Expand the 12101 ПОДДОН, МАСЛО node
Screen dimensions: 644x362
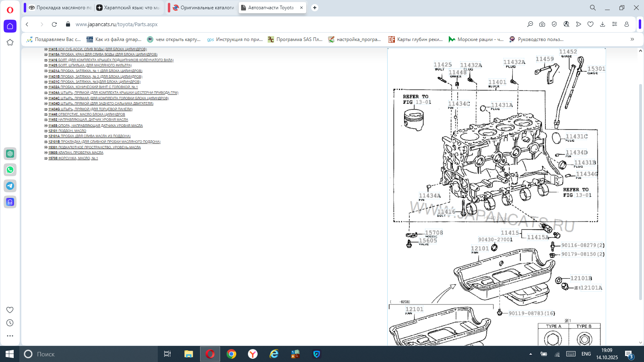pos(46,131)
